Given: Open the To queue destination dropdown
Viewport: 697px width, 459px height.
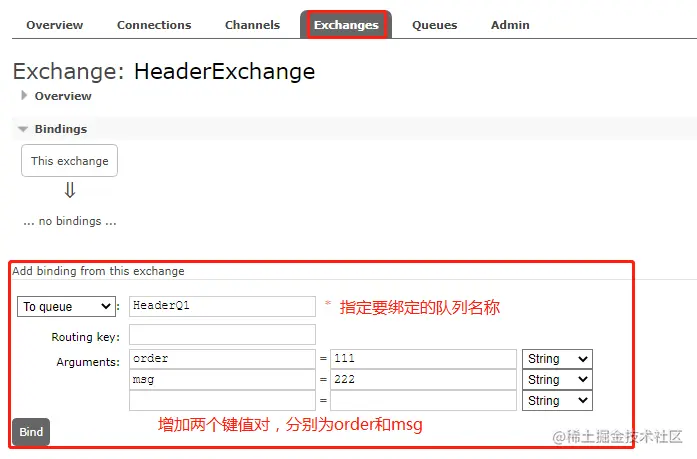Looking at the screenshot, I should [x=66, y=307].
